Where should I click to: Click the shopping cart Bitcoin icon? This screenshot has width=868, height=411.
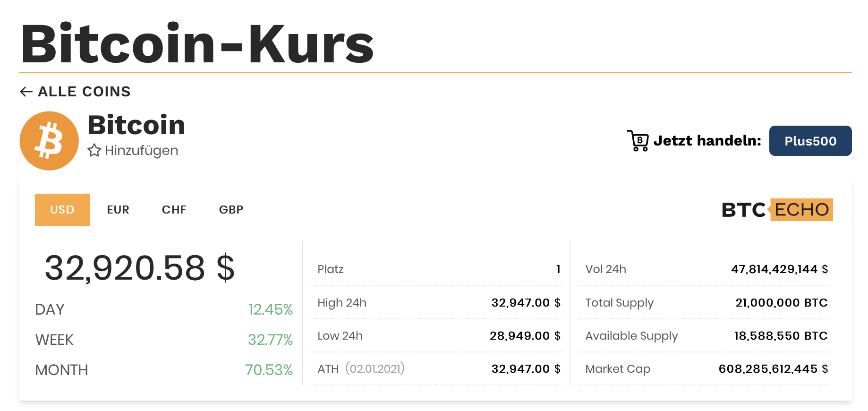coord(638,141)
